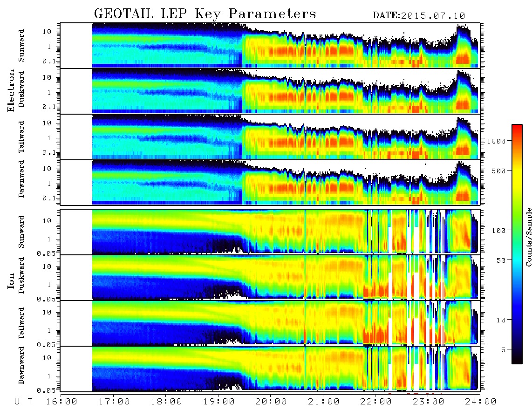Click the U T time axis label
This screenshot has width=532, height=410.
tap(23, 402)
